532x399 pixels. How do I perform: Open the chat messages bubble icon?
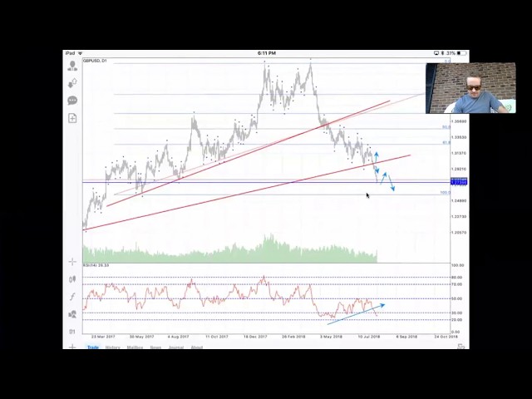click(72, 100)
